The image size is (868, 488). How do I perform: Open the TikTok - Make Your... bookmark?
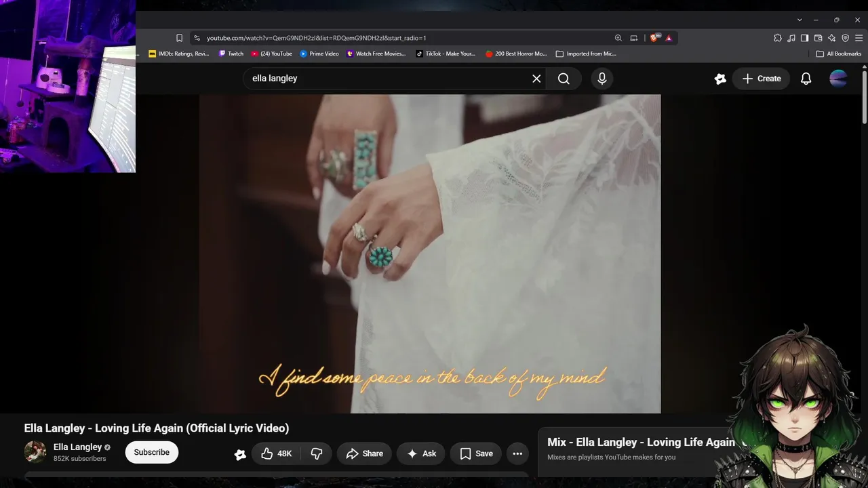click(446, 54)
